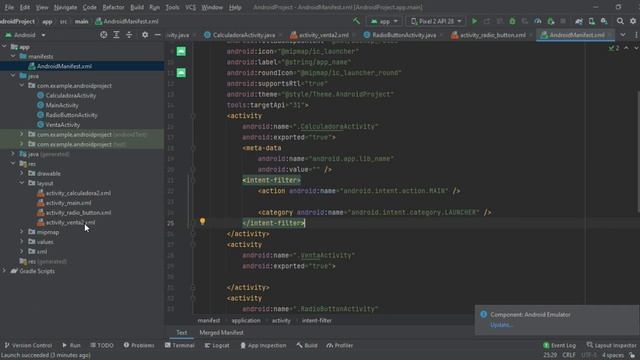Click gutter image icon beside android:icon line
This screenshot has width=640, height=360.
181,51
